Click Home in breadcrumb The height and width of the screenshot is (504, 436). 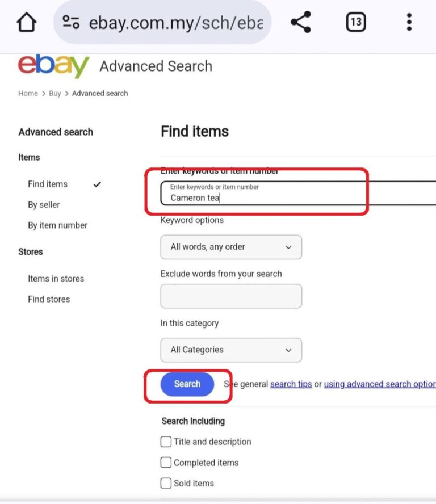coord(28,93)
